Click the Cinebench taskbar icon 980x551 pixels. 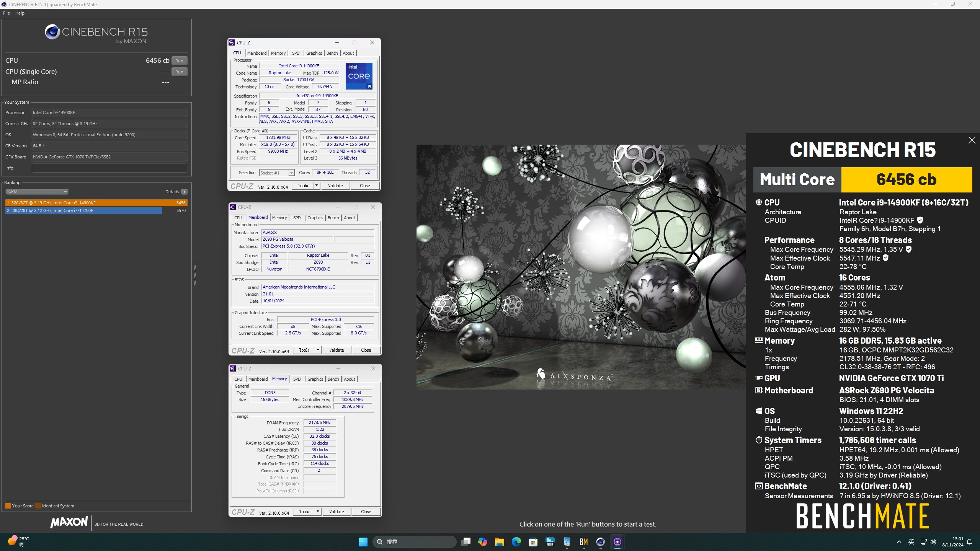pyautogui.click(x=600, y=542)
